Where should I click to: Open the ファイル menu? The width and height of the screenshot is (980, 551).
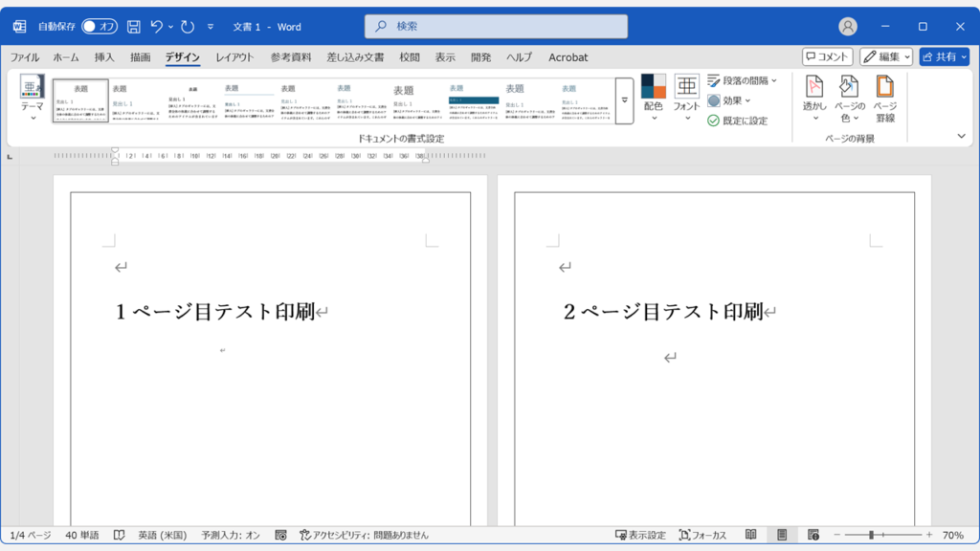coord(24,57)
